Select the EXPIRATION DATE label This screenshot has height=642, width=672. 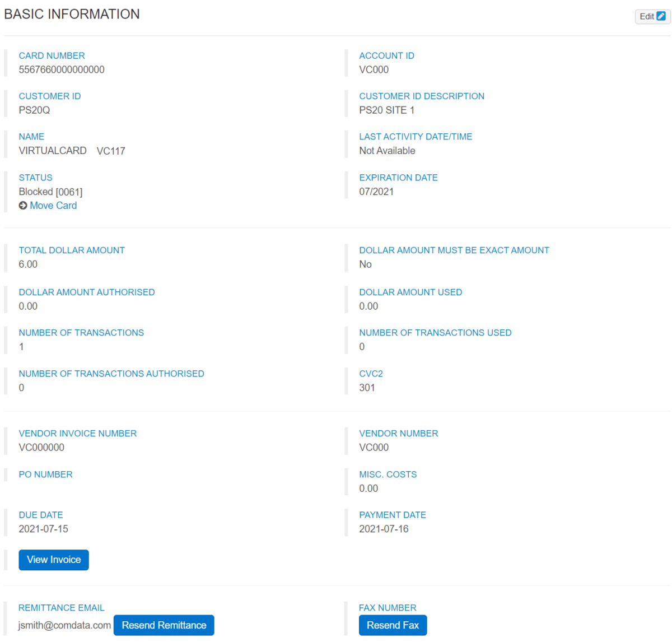pos(398,178)
